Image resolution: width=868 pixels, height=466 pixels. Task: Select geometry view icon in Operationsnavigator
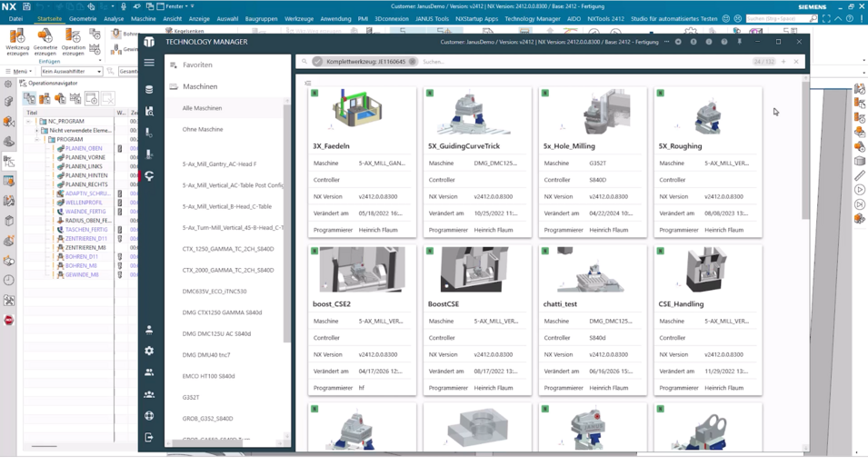(x=60, y=98)
